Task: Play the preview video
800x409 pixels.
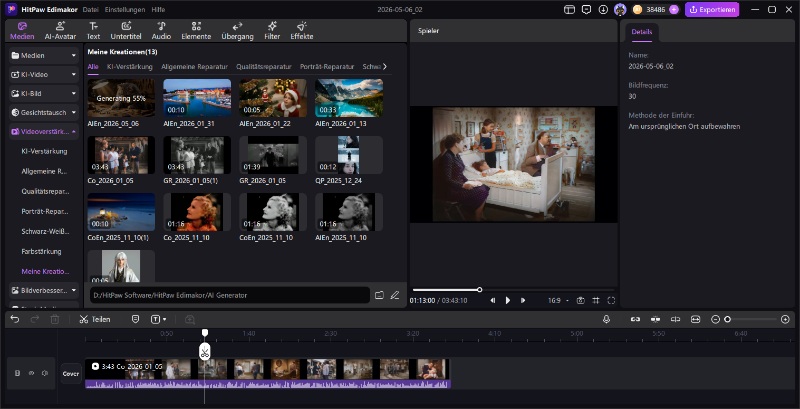Action: [x=508, y=300]
